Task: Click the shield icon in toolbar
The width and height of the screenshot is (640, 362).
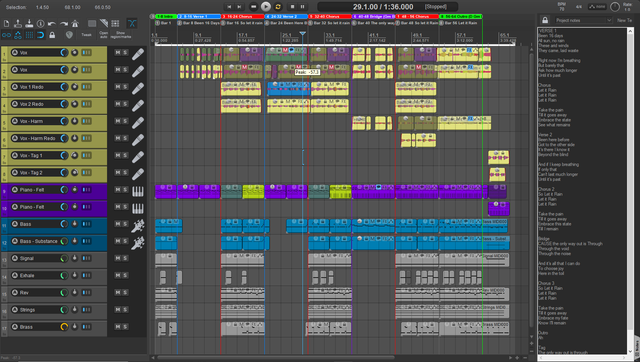Action: (x=69, y=35)
